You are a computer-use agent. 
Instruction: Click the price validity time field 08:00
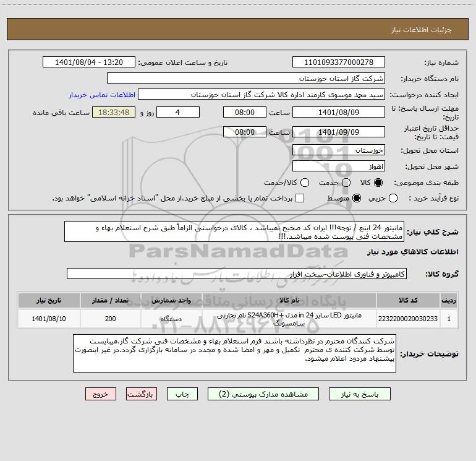point(245,132)
